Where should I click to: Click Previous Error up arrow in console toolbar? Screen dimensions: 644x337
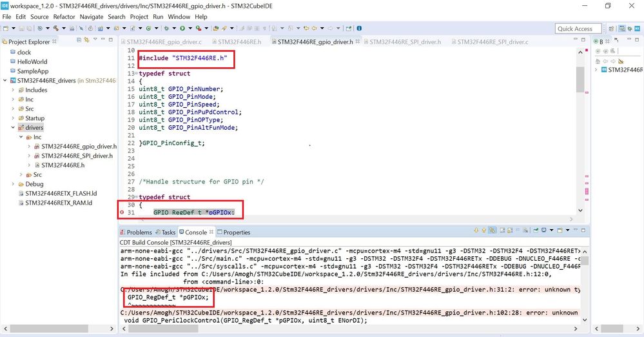click(x=484, y=230)
